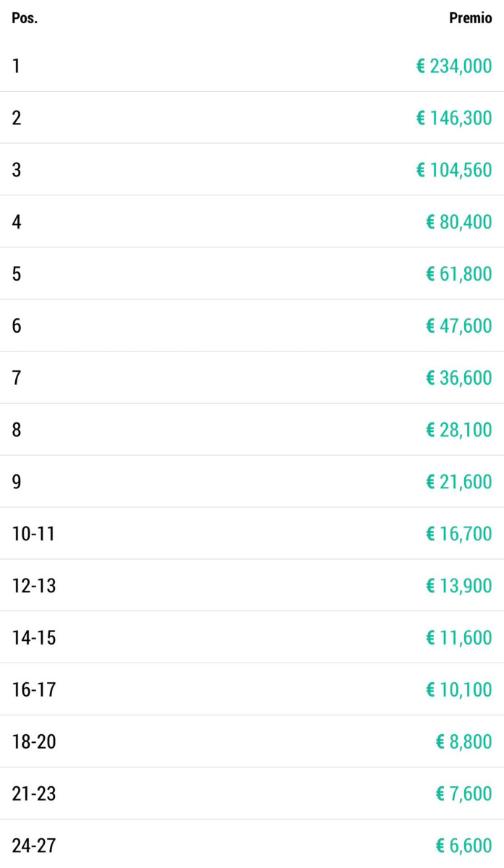The width and height of the screenshot is (504, 868).
Task: Click the 24-27 position range
Action: pyautogui.click(x=33, y=846)
